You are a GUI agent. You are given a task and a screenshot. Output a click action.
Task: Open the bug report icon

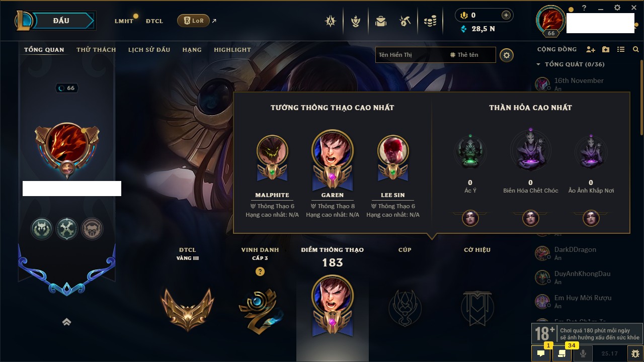pos(635,353)
